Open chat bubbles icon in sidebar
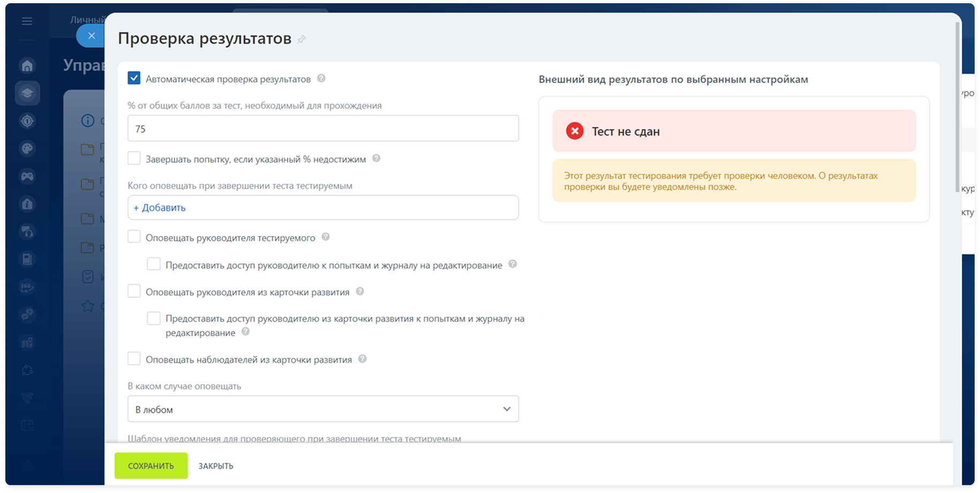The height and width of the screenshot is (493, 980). click(x=27, y=315)
